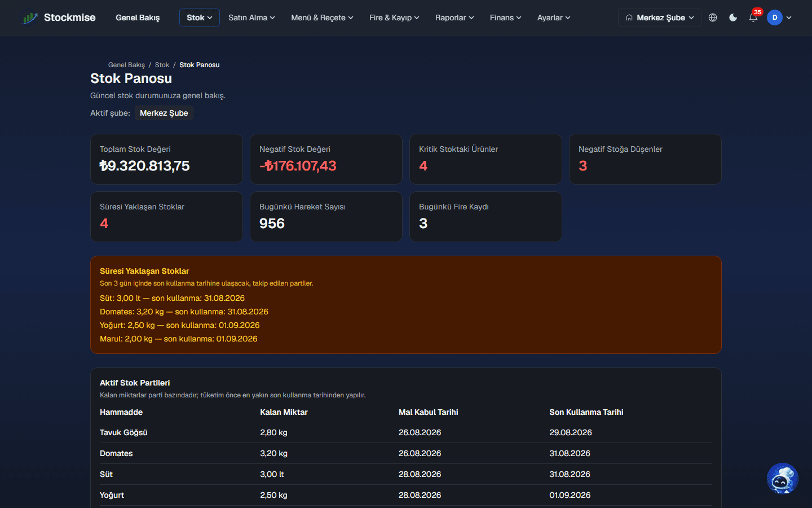
Task: Click the 2,80 kg quantity cell
Action: click(273, 432)
